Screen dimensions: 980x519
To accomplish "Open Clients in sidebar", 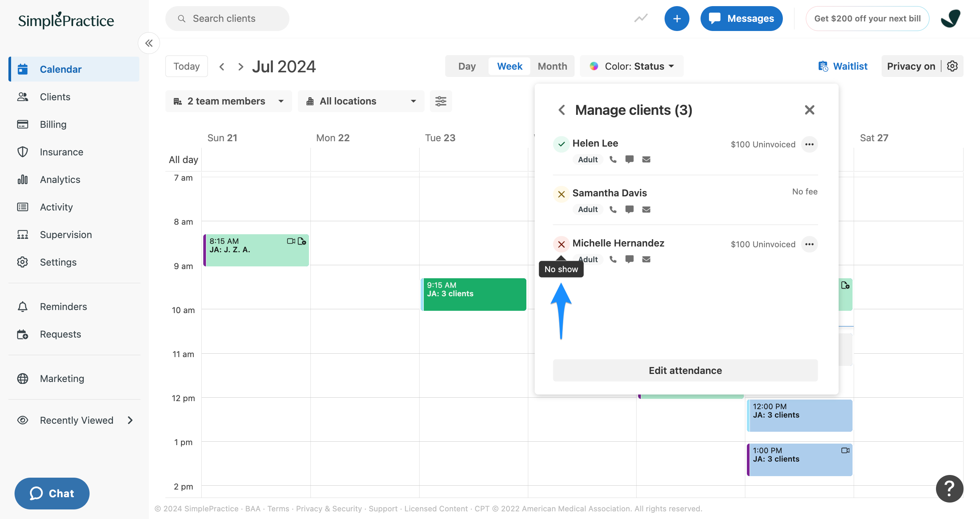I will pyautogui.click(x=74, y=97).
